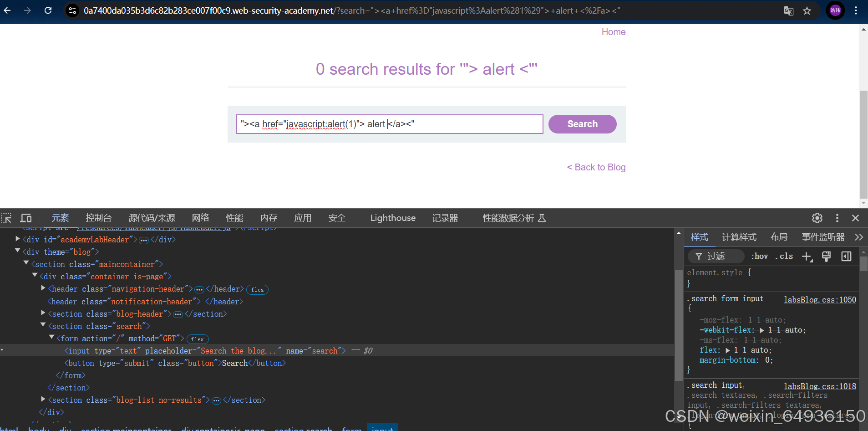Expand the academyLabHeader div node
The width and height of the screenshot is (868, 431).
pyautogui.click(x=18, y=239)
